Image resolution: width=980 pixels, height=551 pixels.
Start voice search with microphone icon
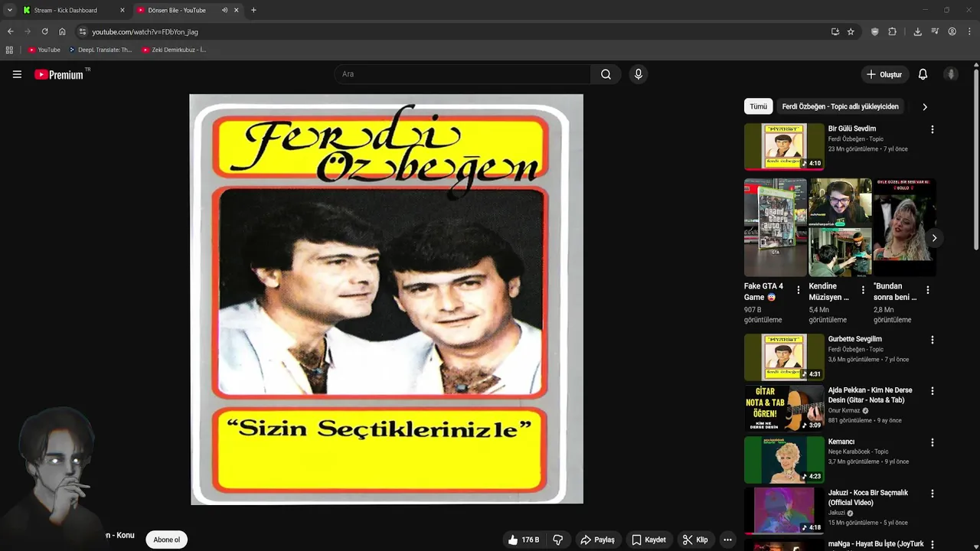[638, 74]
